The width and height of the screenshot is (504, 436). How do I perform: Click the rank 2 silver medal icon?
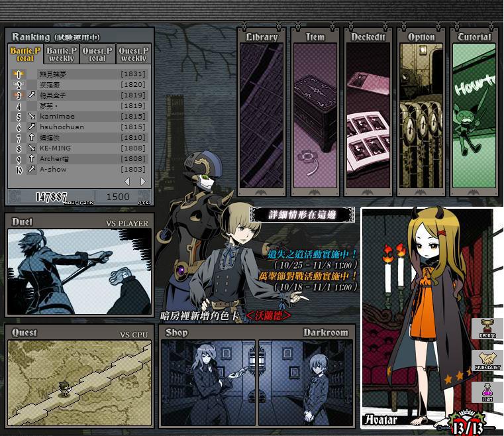tap(19, 85)
